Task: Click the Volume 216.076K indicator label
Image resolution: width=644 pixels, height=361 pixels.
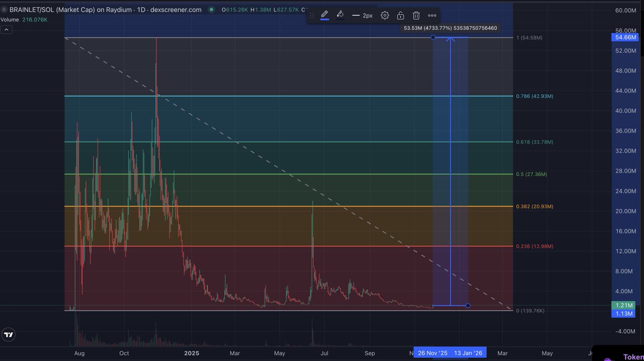Action: point(24,19)
